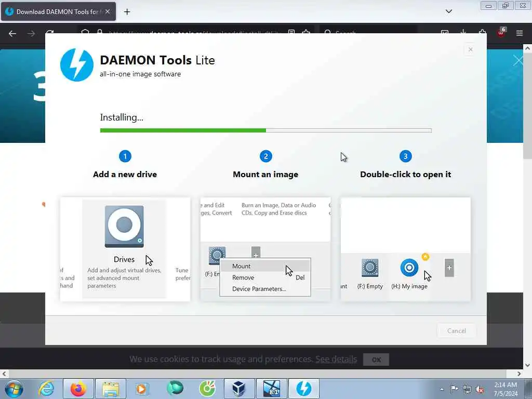Click the 'Double-click to open it' heading

click(405, 175)
